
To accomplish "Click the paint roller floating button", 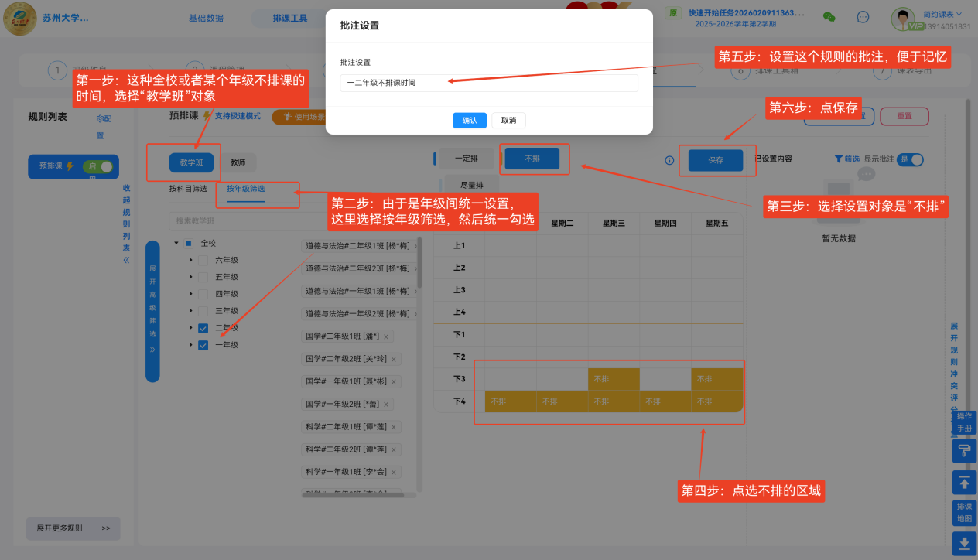I will [964, 450].
